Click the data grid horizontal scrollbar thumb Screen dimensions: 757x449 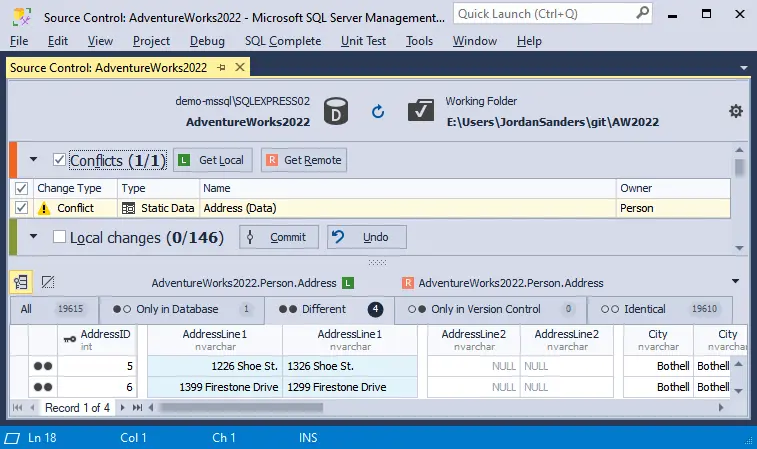click(x=241, y=407)
